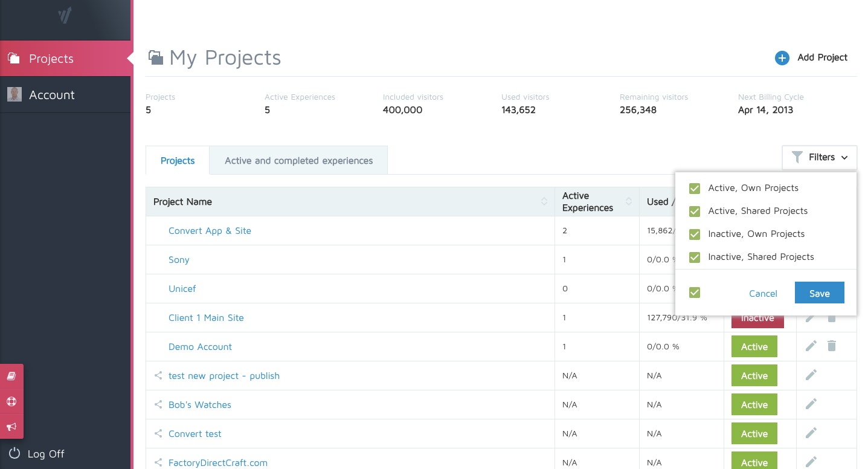The image size is (868, 469).
Task: Click the book icon in left sidebar
Action: click(11, 377)
